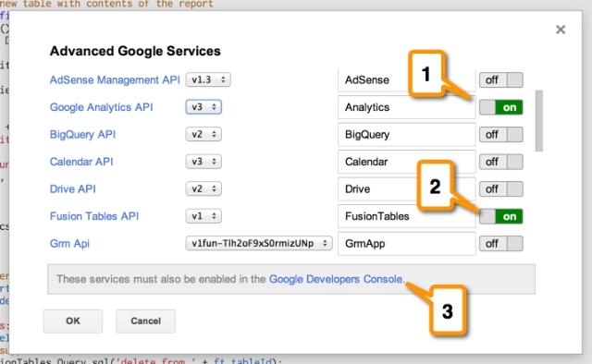The image size is (592, 364).
Task: Turn on the GrmApp service toggle
Action: (501, 244)
